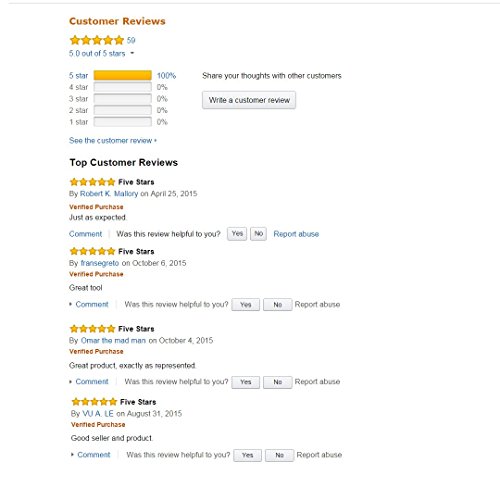
Task: Click the overall five-star rating icons
Action: pos(97,40)
